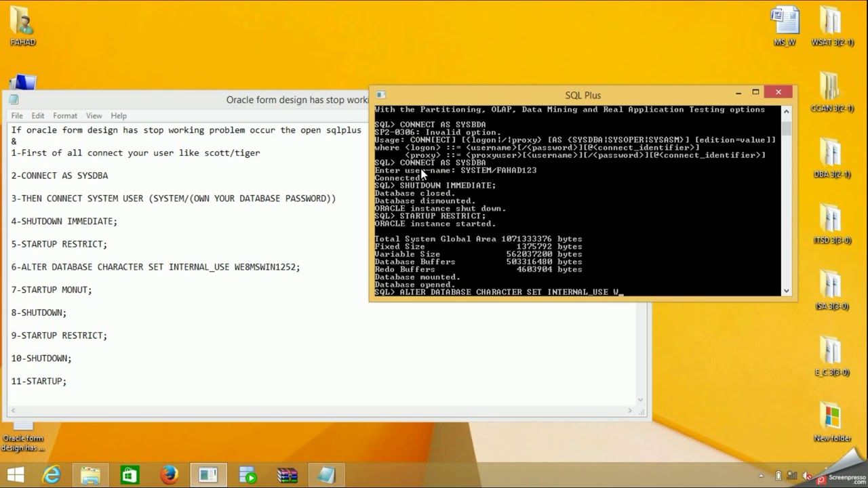Click the taskbar icon with green play arrow
Screen dimensions: 868x488
248,475
